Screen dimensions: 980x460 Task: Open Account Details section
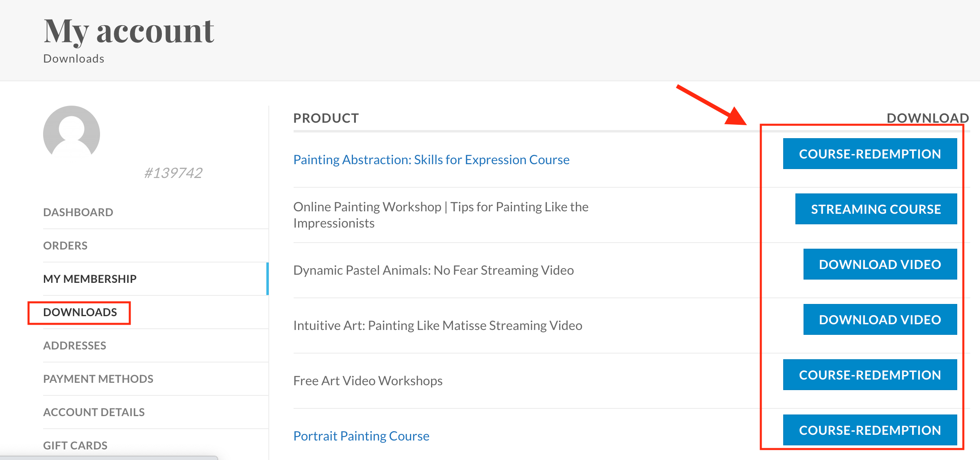click(94, 412)
